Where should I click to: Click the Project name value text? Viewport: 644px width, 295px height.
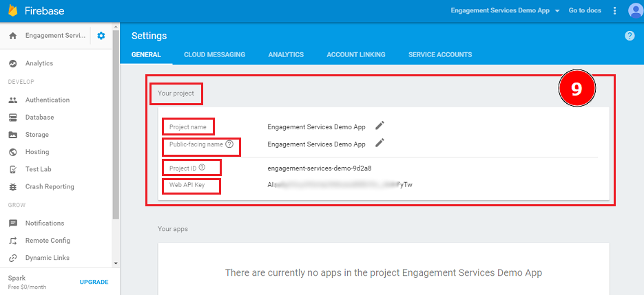click(316, 127)
